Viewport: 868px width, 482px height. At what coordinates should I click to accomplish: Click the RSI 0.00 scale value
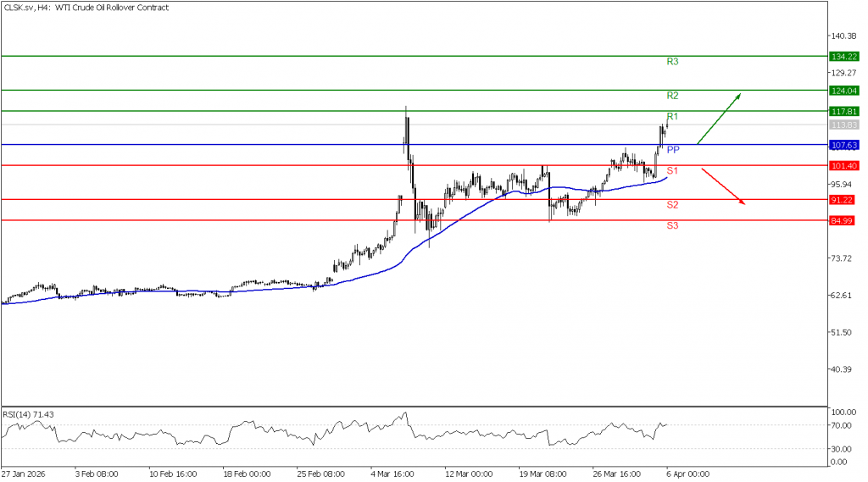839,462
